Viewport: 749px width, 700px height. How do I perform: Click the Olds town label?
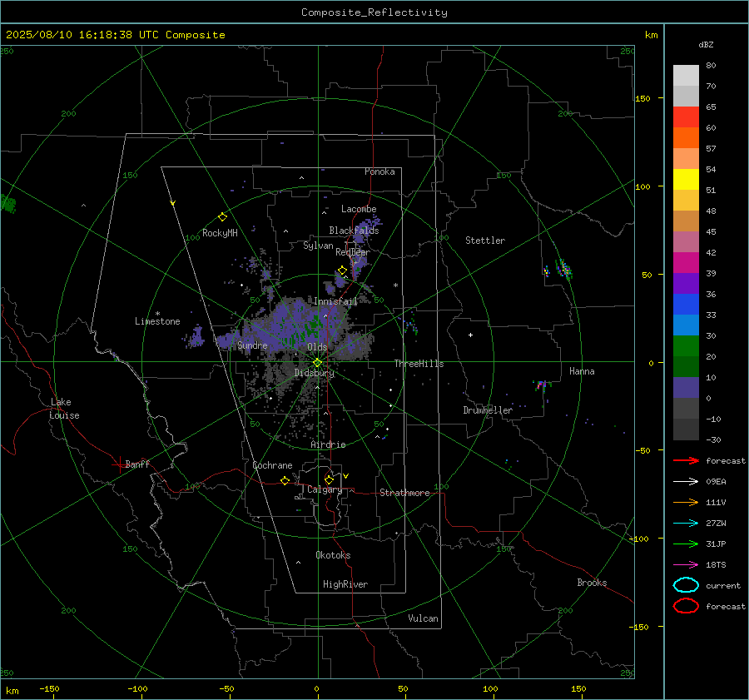(317, 346)
